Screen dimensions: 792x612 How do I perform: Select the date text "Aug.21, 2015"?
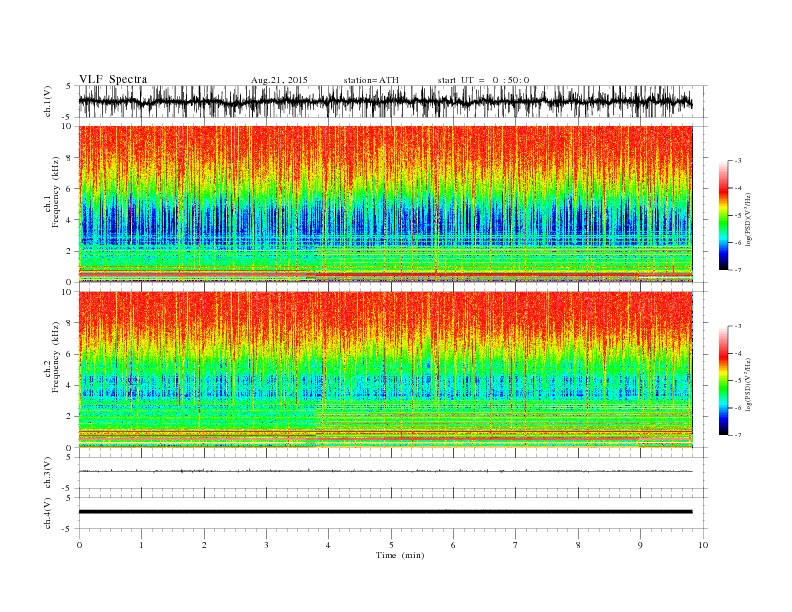(279, 80)
